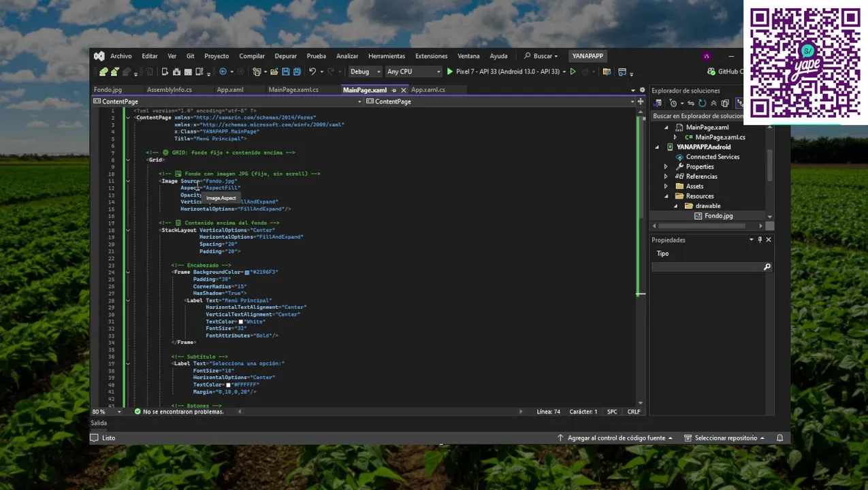
Task: Switch to the Fondo.jpg tab
Action: pos(108,90)
